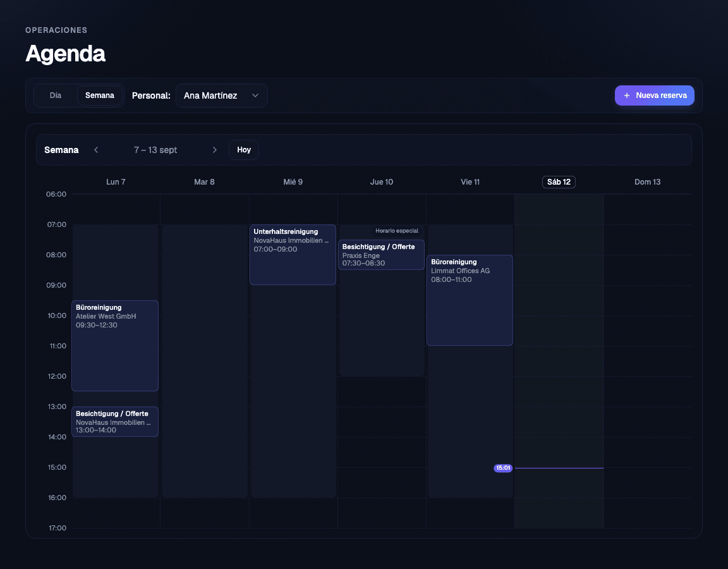728x569 pixels.
Task: Open Besichtigung / Offerte Praxis Enge booking
Action: [x=382, y=255]
